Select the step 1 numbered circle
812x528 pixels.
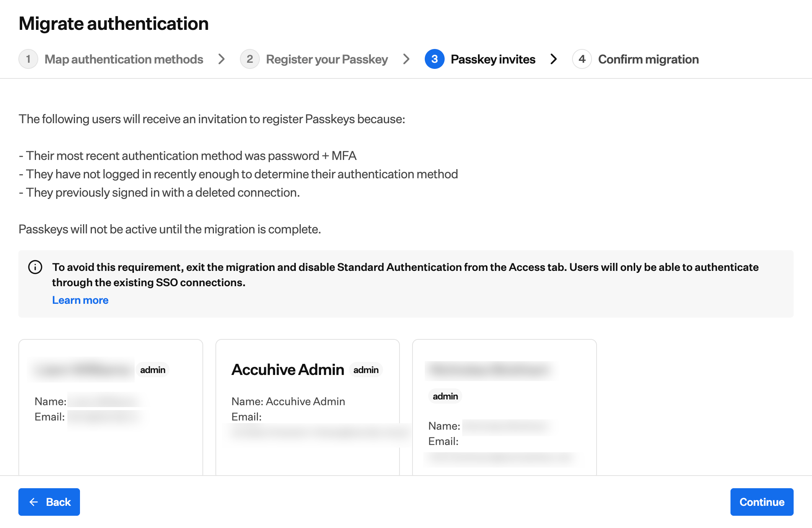tap(28, 59)
